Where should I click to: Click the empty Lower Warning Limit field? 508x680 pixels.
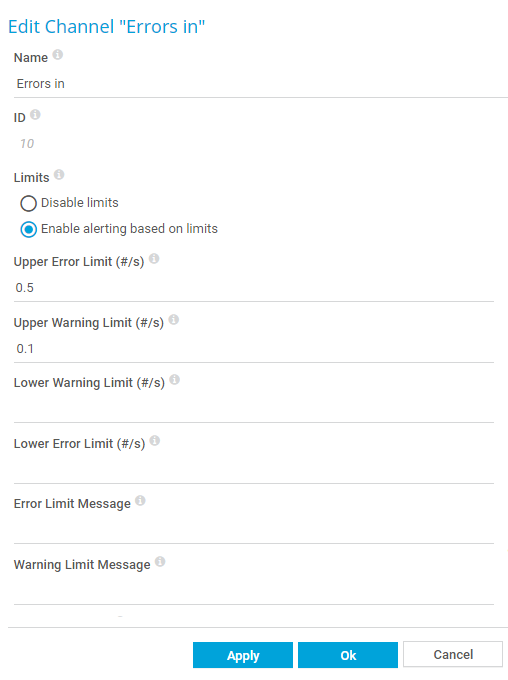tap(254, 409)
